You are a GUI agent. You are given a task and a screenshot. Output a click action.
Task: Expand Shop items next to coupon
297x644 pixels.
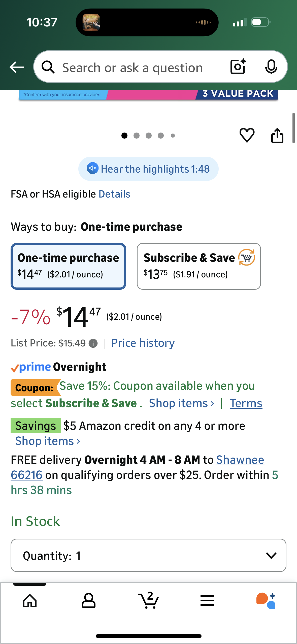181,403
